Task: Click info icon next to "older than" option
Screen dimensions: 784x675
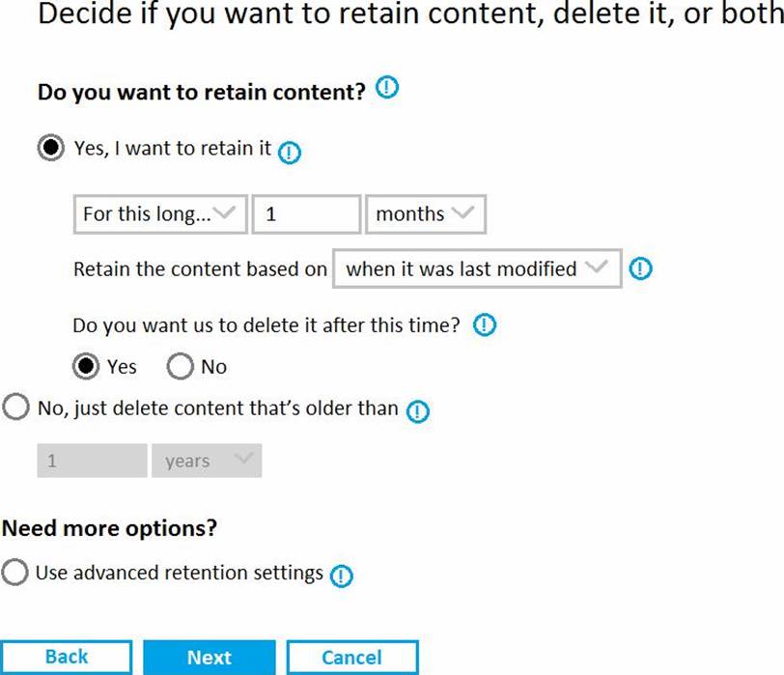Action: [416, 410]
